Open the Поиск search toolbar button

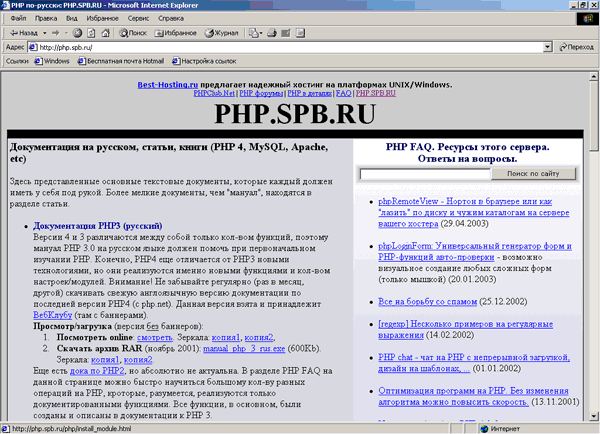tap(132, 33)
